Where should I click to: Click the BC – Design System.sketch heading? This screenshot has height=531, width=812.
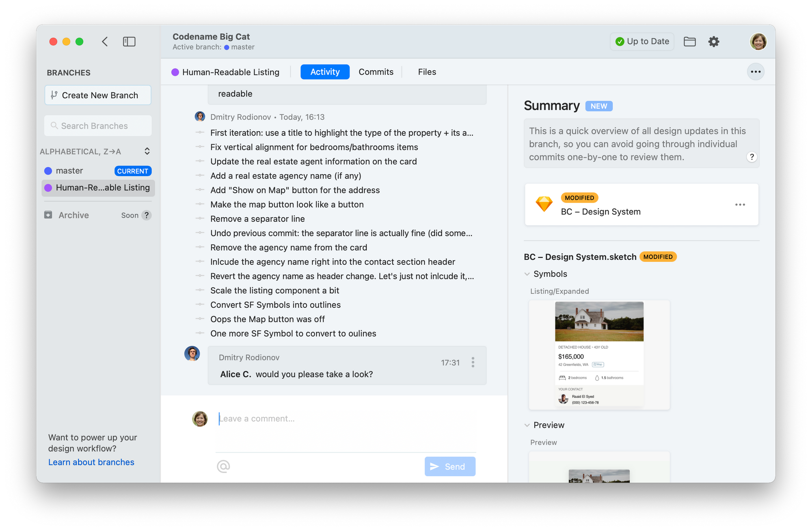(x=580, y=257)
